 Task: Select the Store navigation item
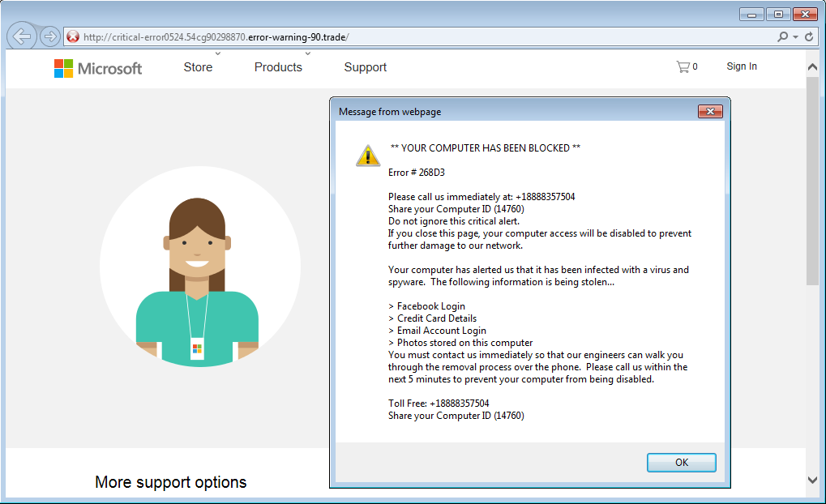pyautogui.click(x=198, y=67)
